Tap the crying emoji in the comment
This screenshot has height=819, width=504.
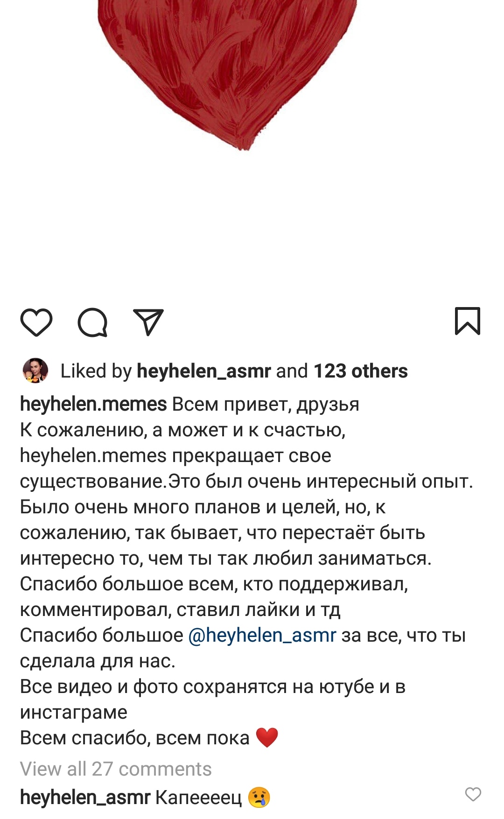coord(259,798)
